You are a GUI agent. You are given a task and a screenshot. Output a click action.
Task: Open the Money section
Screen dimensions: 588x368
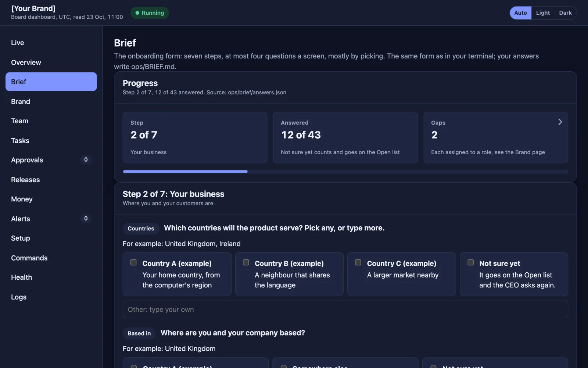[x=51, y=199]
